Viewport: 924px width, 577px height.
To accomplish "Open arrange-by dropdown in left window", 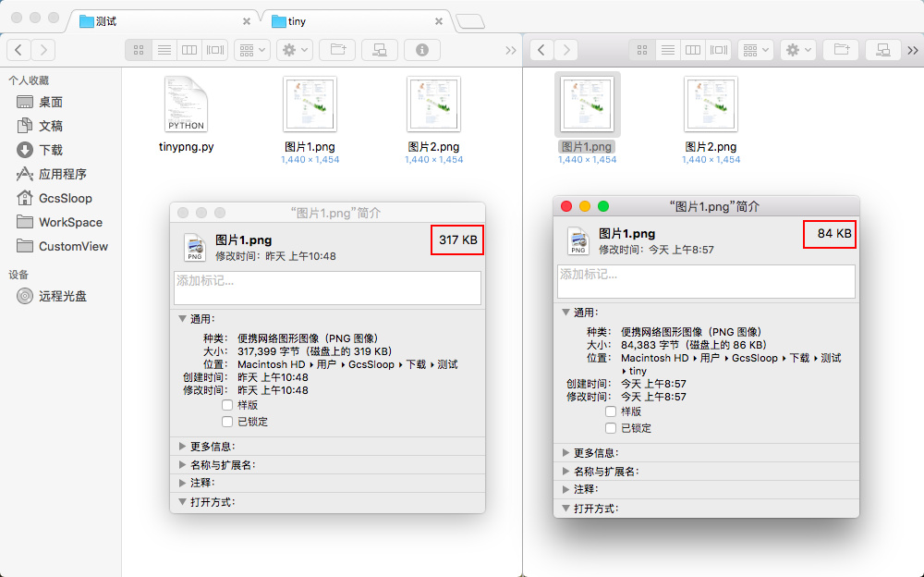I will click(252, 50).
